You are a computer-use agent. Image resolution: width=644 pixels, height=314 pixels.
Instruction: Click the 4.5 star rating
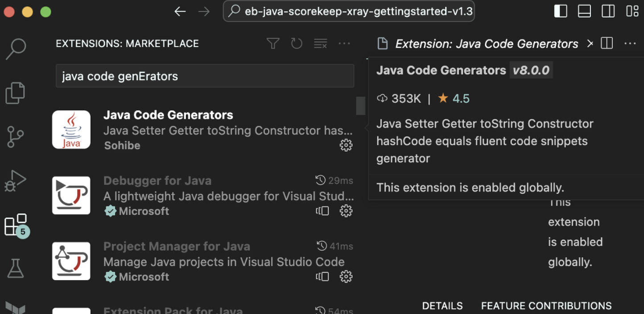(x=454, y=99)
